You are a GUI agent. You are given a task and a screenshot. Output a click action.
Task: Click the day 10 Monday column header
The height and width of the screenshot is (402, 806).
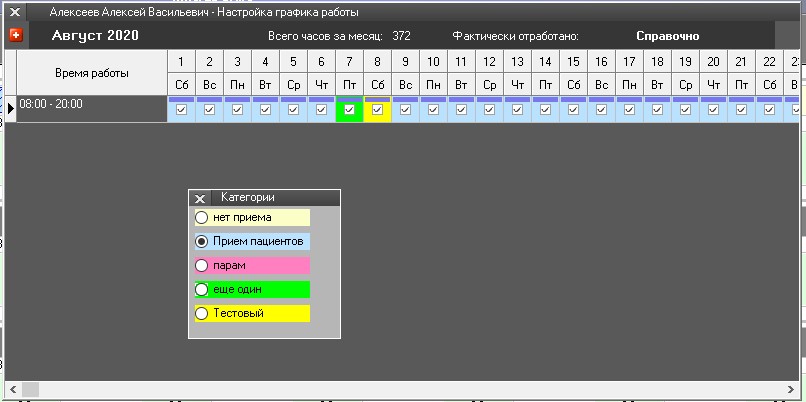point(433,71)
